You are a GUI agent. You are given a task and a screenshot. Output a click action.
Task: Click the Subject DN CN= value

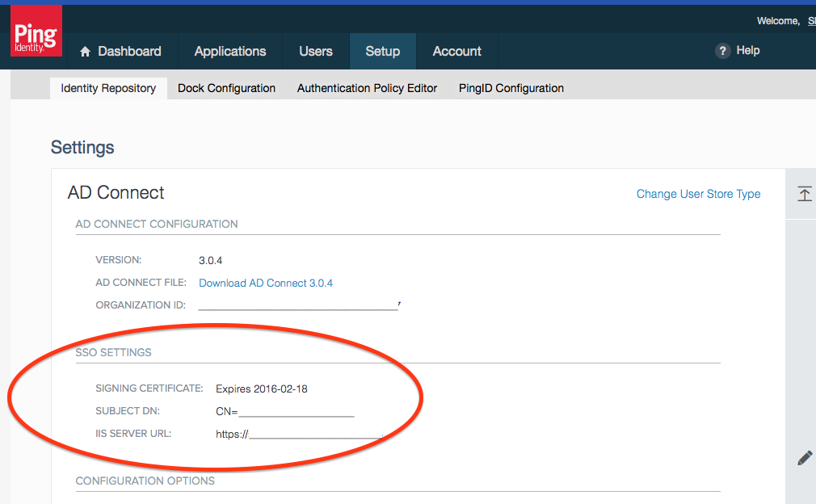(x=284, y=411)
